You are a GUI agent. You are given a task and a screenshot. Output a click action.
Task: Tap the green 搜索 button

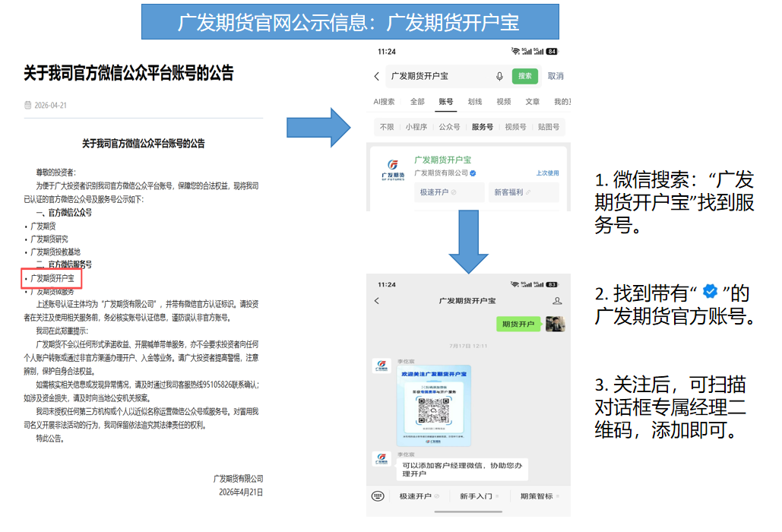click(x=524, y=76)
